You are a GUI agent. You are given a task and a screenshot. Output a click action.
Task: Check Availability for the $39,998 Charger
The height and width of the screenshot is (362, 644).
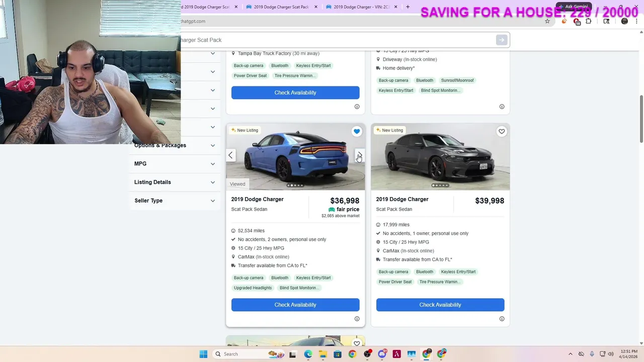coord(440,305)
